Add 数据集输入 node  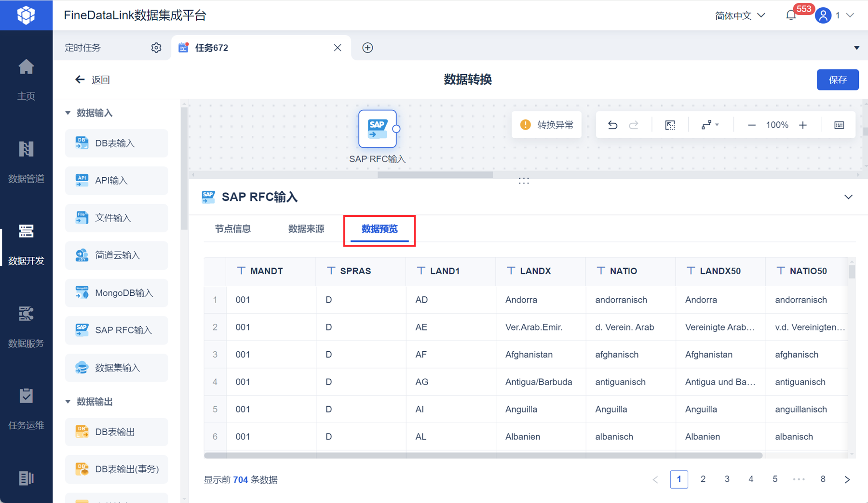(x=117, y=368)
